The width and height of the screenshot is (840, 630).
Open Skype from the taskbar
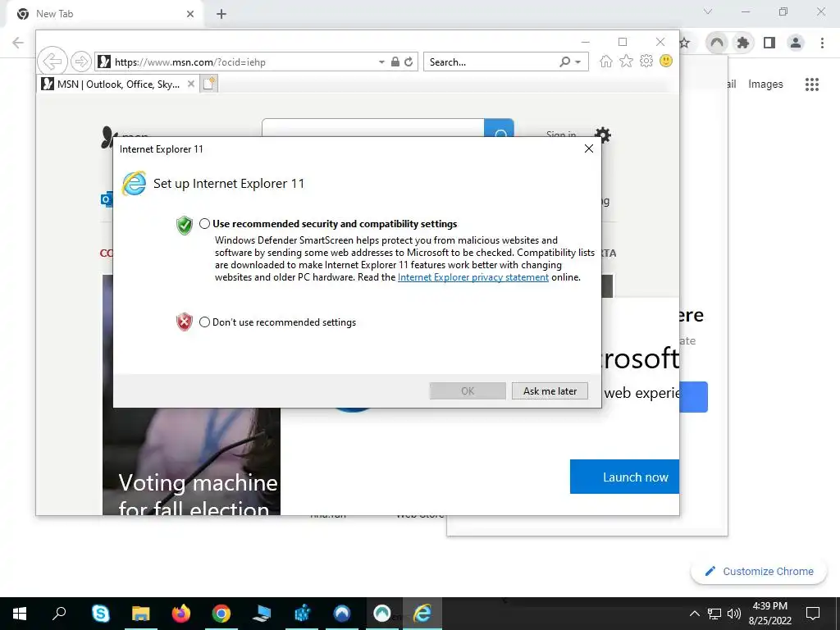click(x=100, y=614)
